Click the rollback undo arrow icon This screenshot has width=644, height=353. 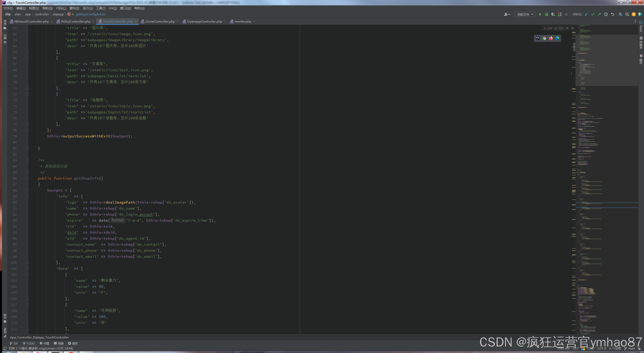(x=613, y=14)
